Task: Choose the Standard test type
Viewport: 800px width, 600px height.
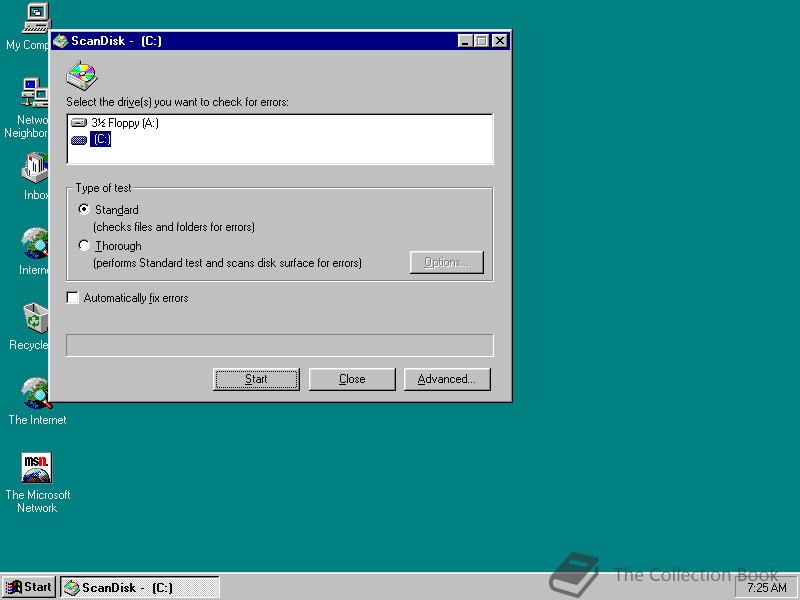Action: coord(84,209)
